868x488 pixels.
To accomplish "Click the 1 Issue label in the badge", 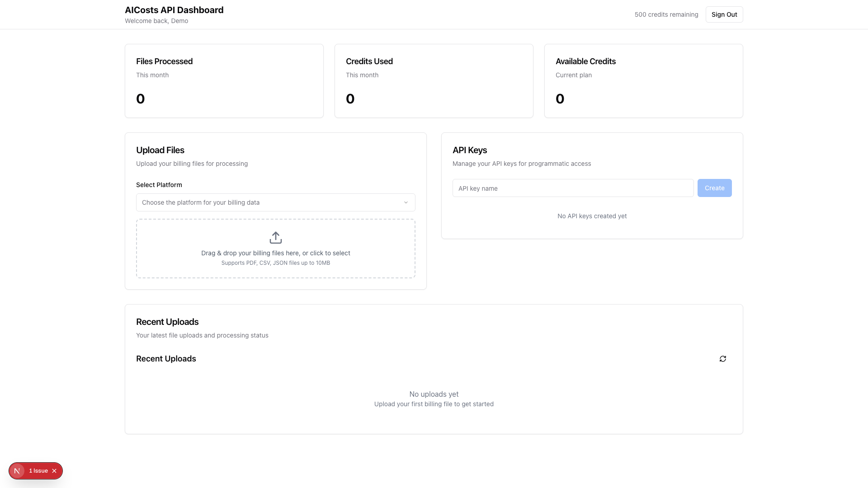I will tap(38, 470).
